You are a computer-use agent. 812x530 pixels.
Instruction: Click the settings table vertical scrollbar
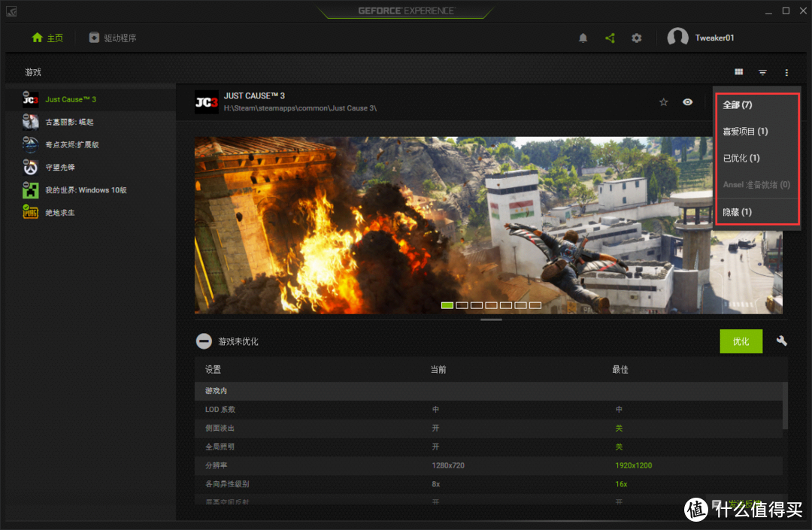(785, 405)
